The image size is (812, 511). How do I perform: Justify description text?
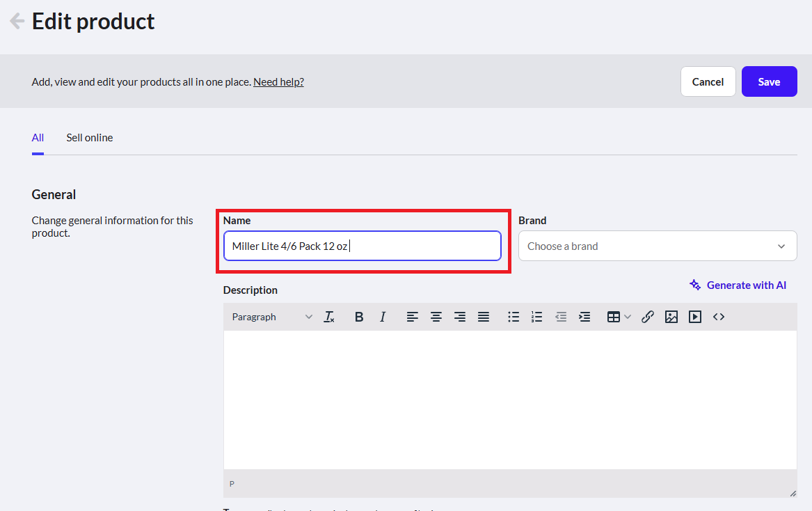pyautogui.click(x=484, y=317)
